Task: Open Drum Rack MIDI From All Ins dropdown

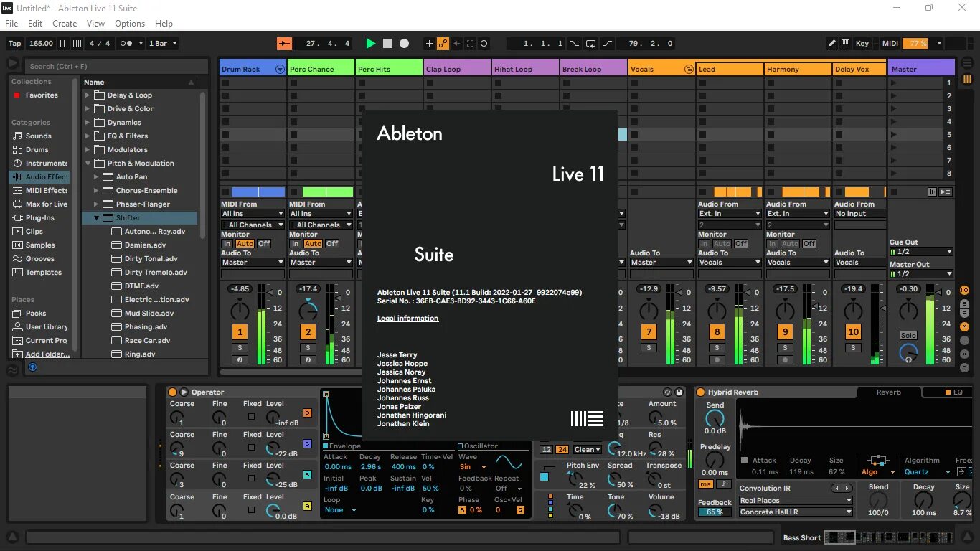Action: click(x=253, y=213)
